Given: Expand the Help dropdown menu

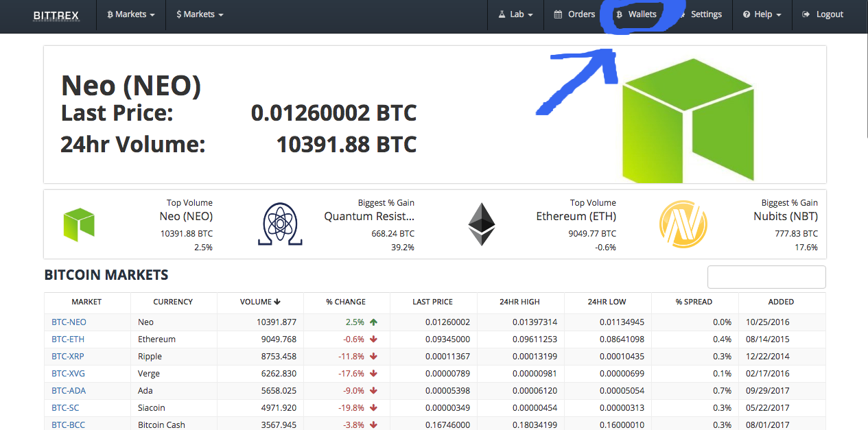Looking at the screenshot, I should tap(762, 14).
